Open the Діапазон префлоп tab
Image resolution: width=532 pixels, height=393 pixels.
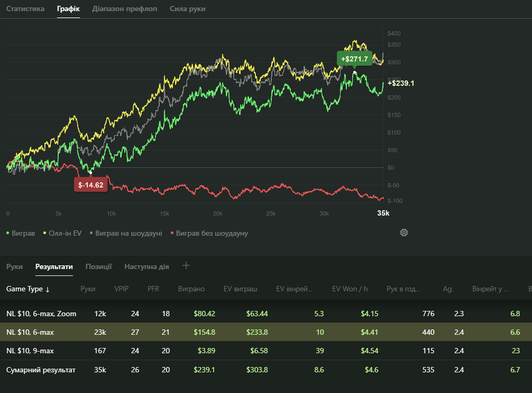[124, 9]
